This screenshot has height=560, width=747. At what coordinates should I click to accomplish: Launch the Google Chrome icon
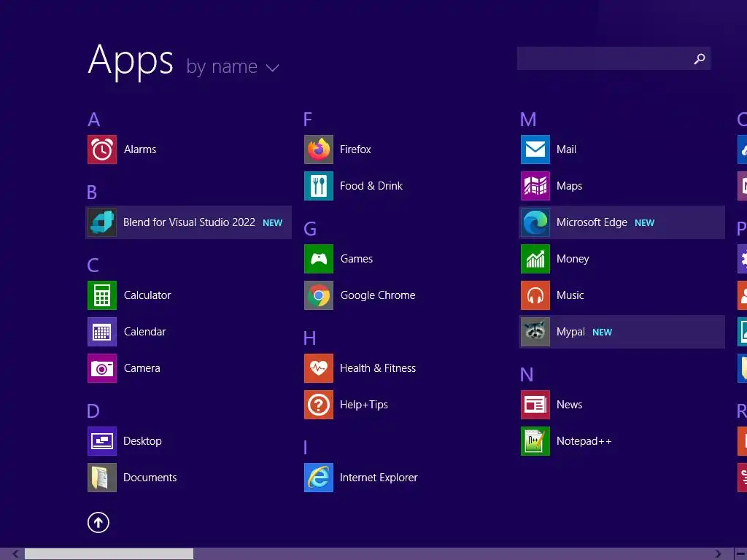tap(319, 295)
